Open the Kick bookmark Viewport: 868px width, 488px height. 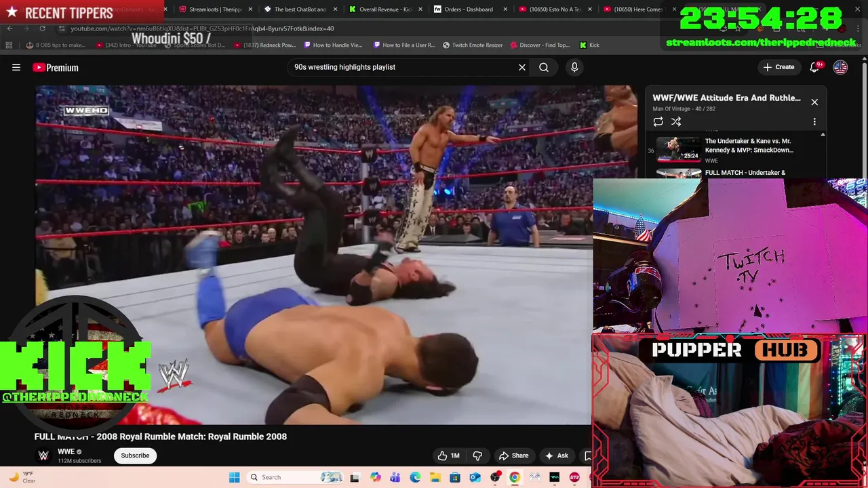click(589, 45)
